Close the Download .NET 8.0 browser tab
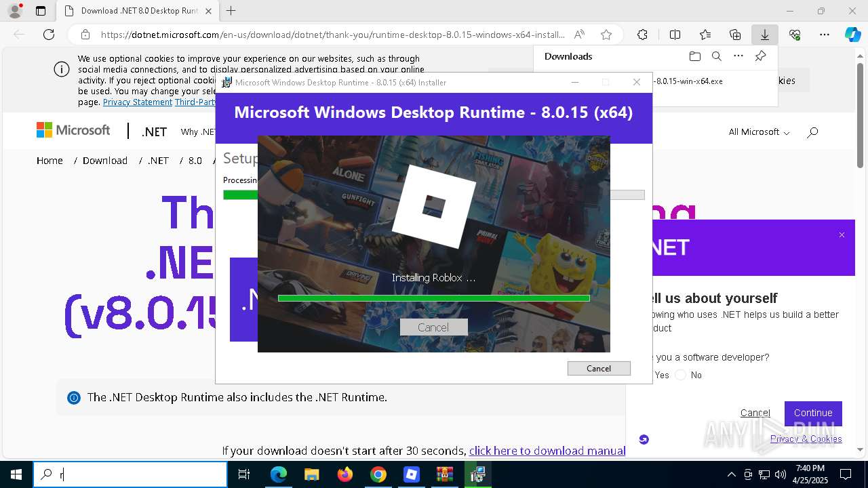Screen dimensions: 868x488 (208, 11)
